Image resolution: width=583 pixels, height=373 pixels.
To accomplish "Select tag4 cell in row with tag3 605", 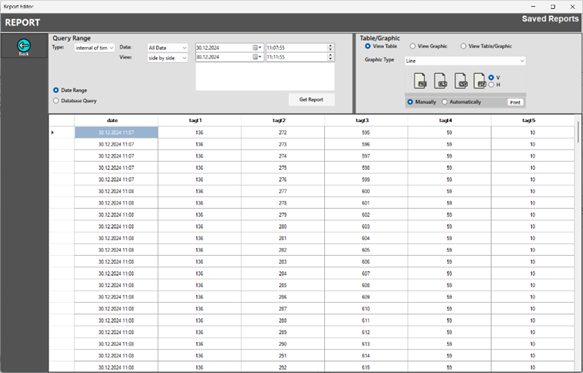I will (449, 250).
